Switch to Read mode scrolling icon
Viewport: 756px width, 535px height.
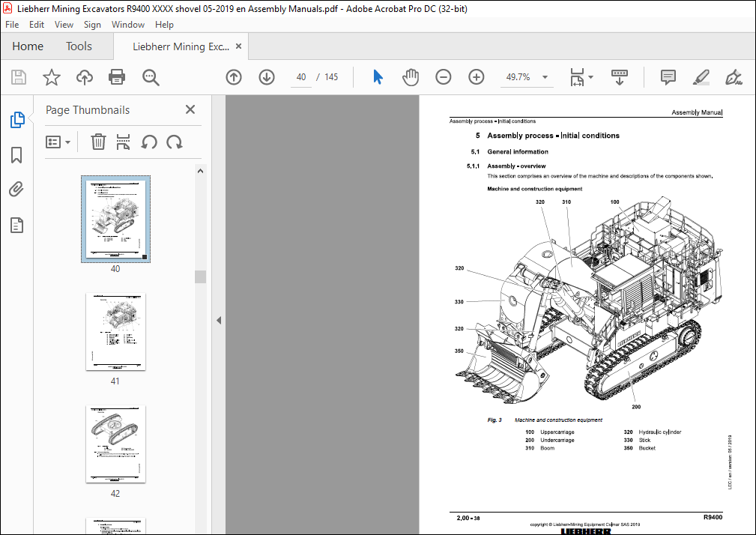click(x=619, y=77)
